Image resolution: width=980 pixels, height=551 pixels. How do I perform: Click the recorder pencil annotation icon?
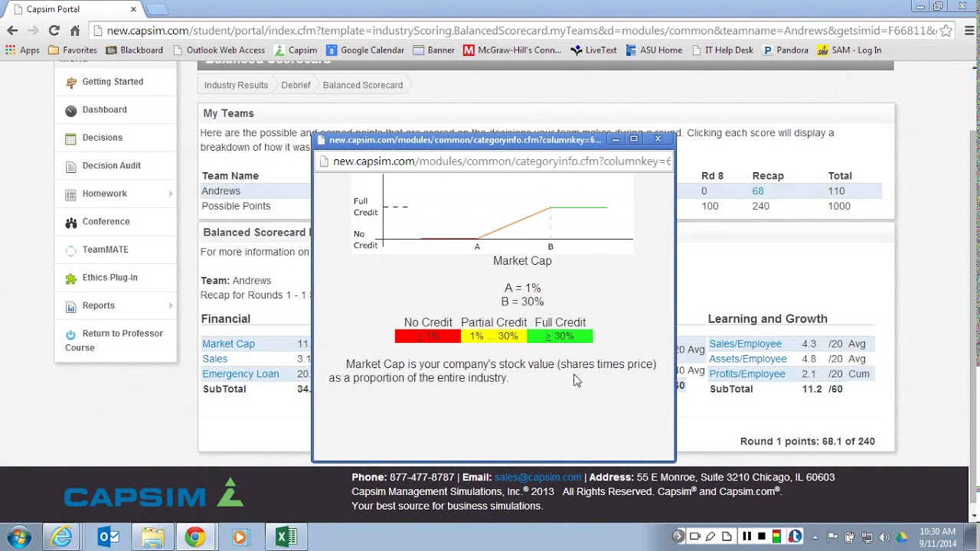[710, 536]
